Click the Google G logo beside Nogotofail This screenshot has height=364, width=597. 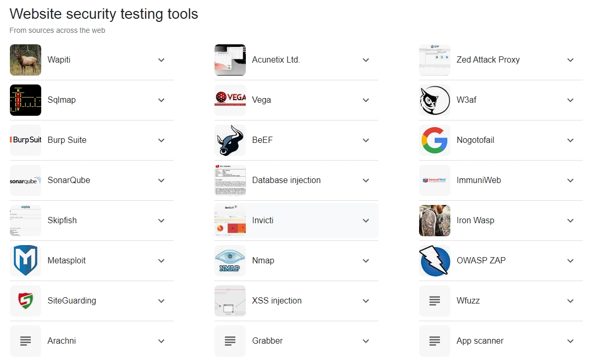[x=434, y=140]
